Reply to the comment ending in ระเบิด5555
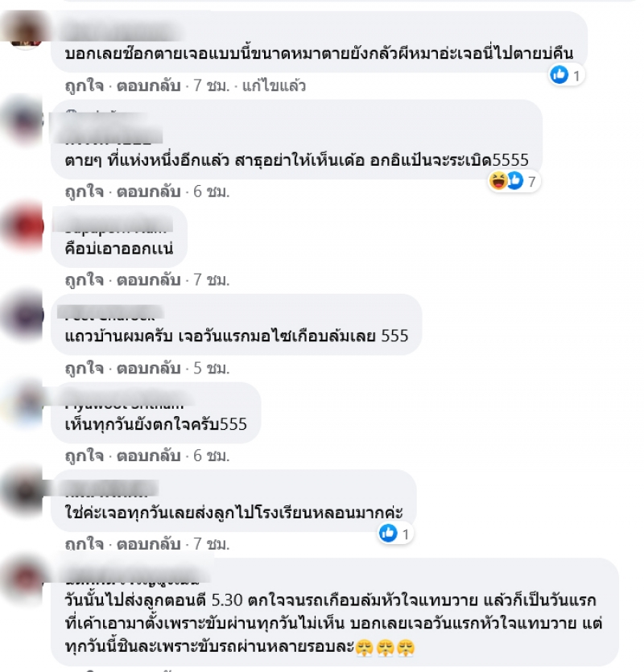 [x=148, y=192]
